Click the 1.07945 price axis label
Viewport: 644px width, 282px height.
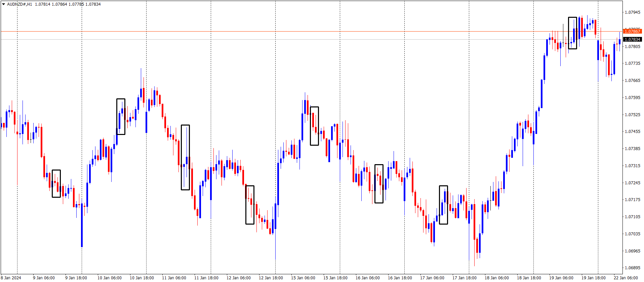pyautogui.click(x=632, y=12)
